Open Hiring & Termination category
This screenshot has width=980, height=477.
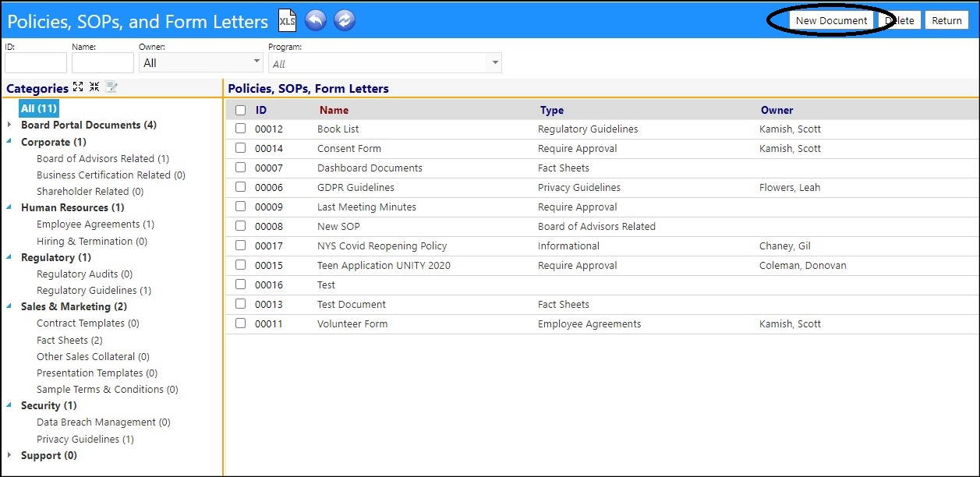point(92,241)
